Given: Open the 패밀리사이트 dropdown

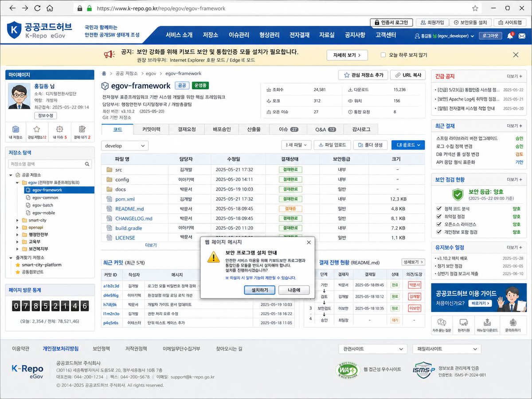Looking at the screenshot, I should tap(448, 349).
